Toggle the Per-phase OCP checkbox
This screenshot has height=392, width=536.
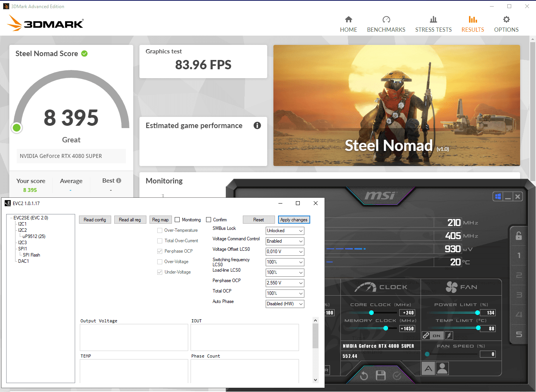160,251
